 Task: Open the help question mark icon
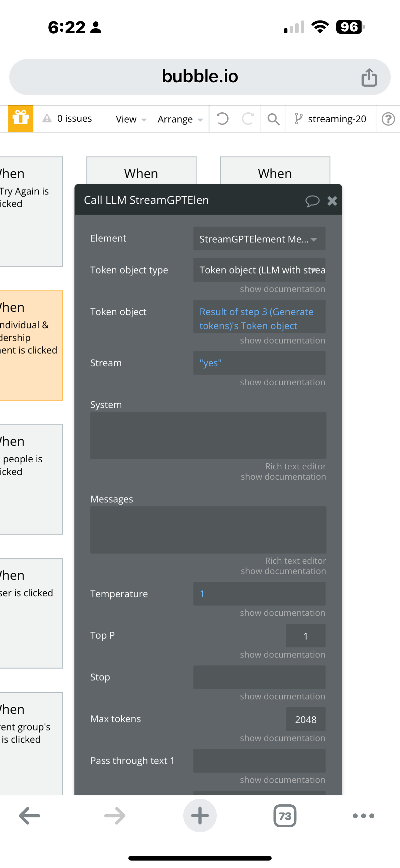pyautogui.click(x=388, y=119)
